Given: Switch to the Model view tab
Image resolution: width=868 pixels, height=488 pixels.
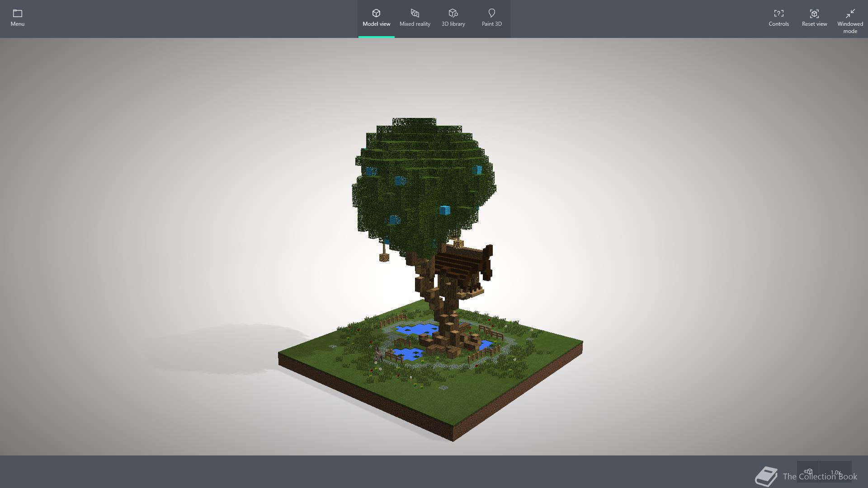Looking at the screenshot, I should click(x=376, y=18).
